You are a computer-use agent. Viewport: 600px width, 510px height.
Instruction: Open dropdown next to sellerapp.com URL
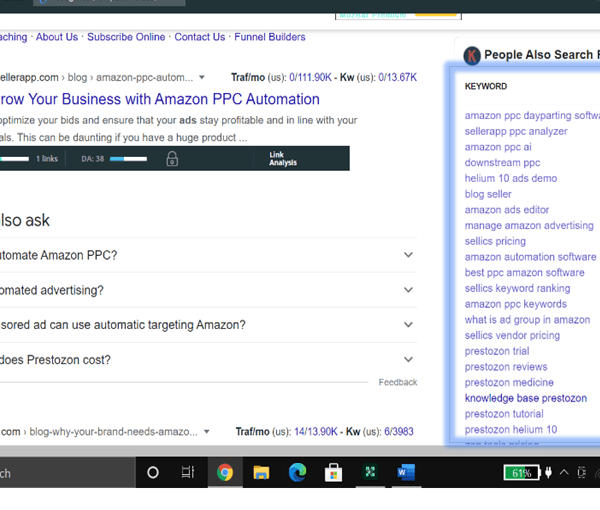(x=202, y=78)
